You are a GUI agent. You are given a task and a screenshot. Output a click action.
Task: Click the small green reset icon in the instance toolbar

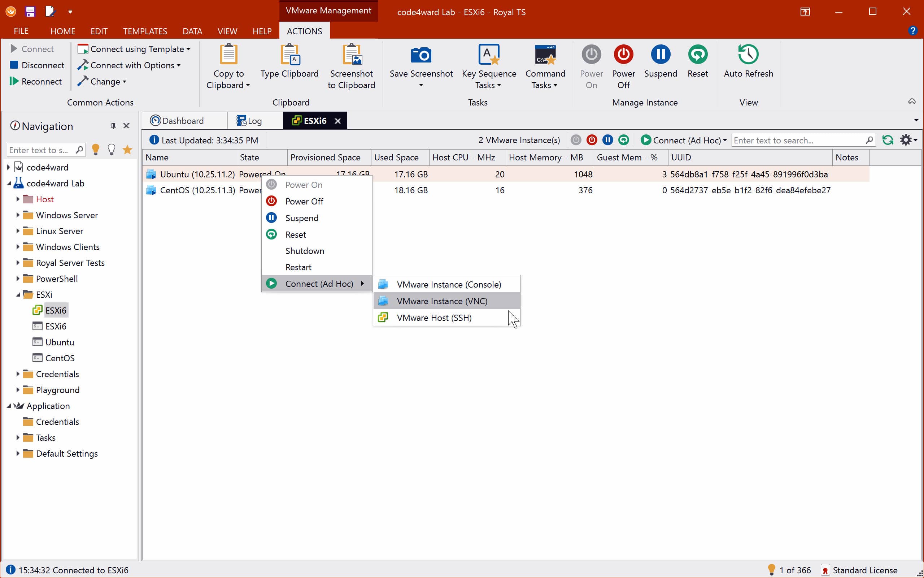click(x=623, y=140)
